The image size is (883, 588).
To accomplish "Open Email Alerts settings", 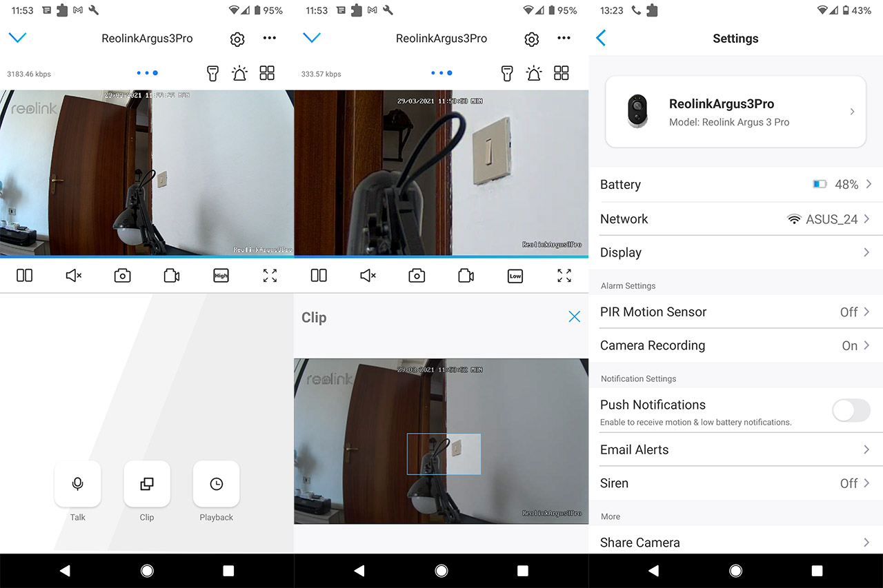I will [x=736, y=449].
